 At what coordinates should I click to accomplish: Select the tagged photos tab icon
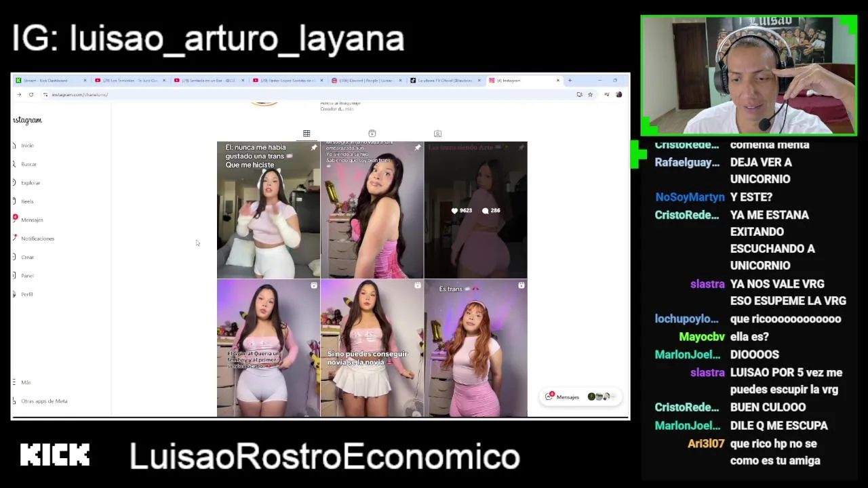[x=437, y=134]
